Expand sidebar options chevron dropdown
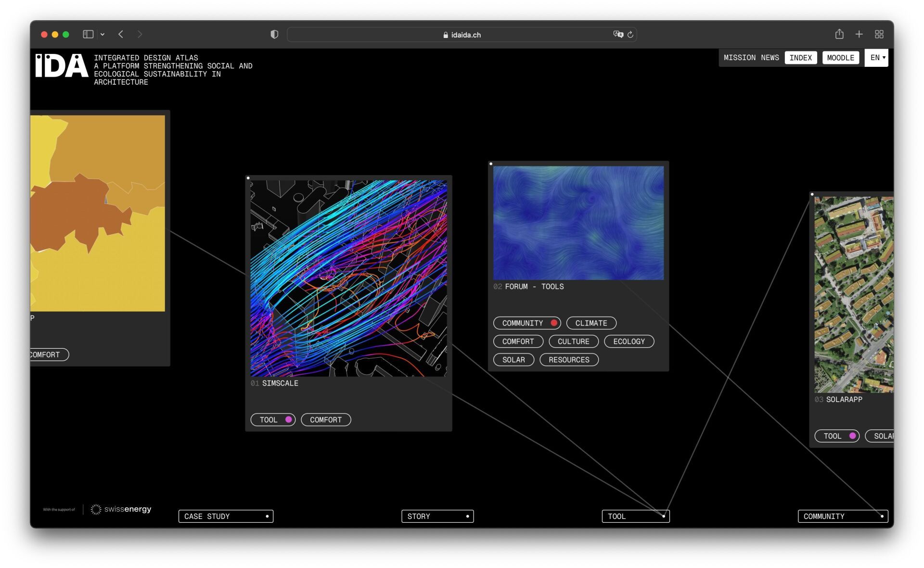The width and height of the screenshot is (924, 568). point(103,34)
